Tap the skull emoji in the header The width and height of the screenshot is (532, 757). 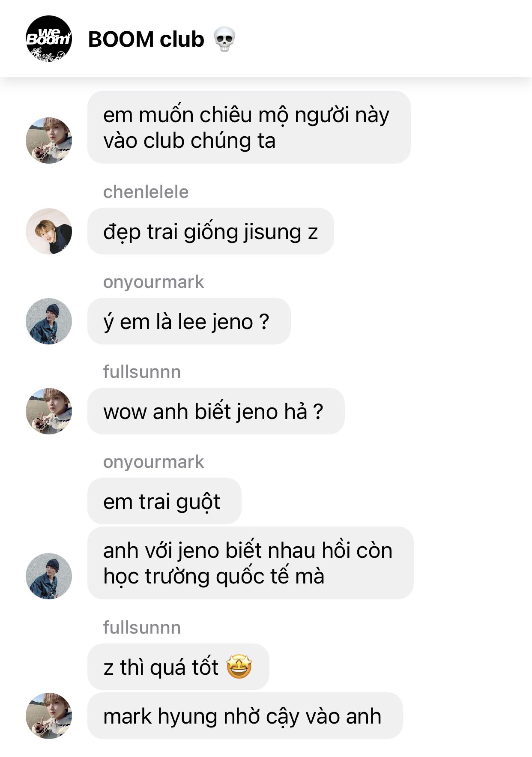click(x=224, y=39)
